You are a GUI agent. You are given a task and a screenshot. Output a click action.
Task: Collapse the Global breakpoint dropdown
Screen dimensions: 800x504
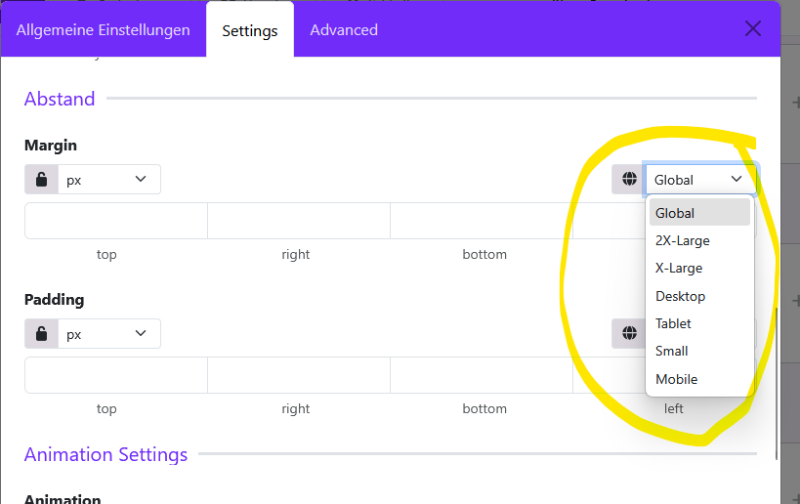pos(699,180)
